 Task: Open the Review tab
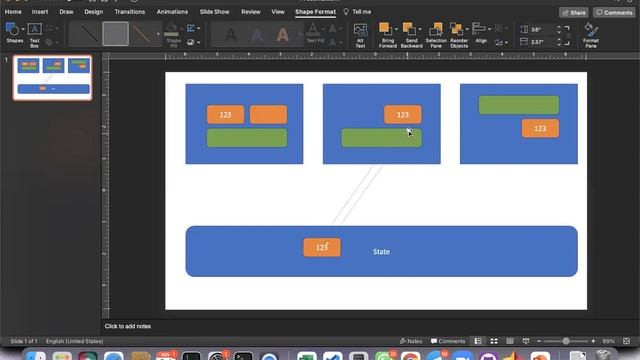coord(251,12)
